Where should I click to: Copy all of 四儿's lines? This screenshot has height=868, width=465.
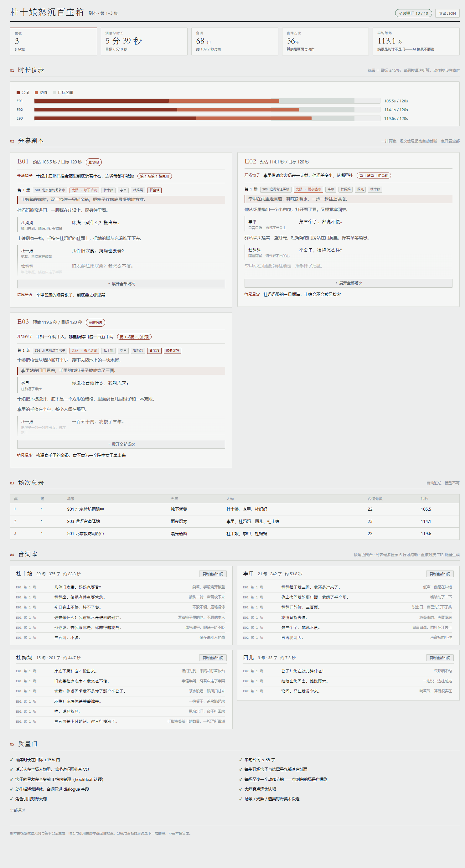(440, 658)
